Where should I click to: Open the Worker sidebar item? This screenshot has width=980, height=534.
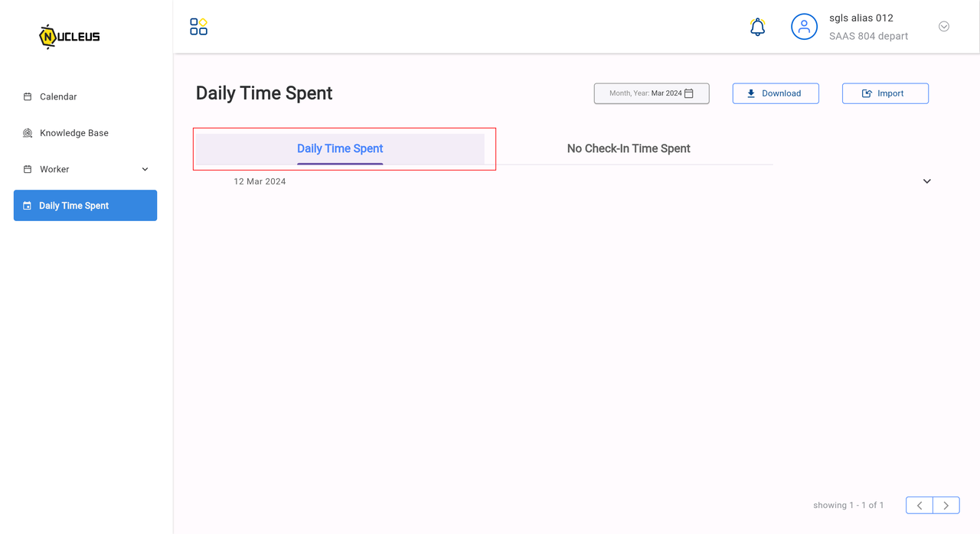coord(85,169)
